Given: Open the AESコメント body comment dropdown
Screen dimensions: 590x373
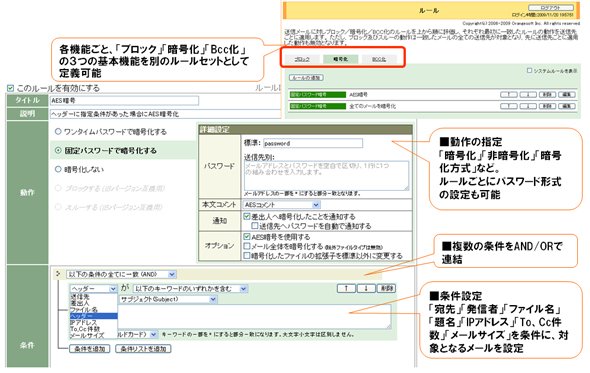Looking at the screenshot, I should point(282,205).
